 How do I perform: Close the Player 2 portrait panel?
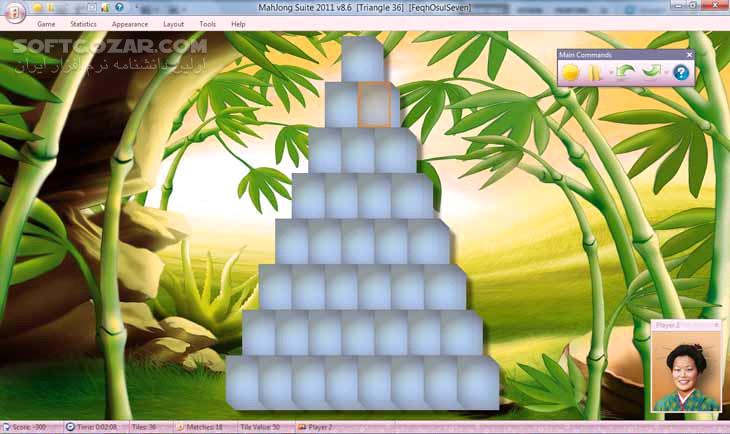[716, 325]
